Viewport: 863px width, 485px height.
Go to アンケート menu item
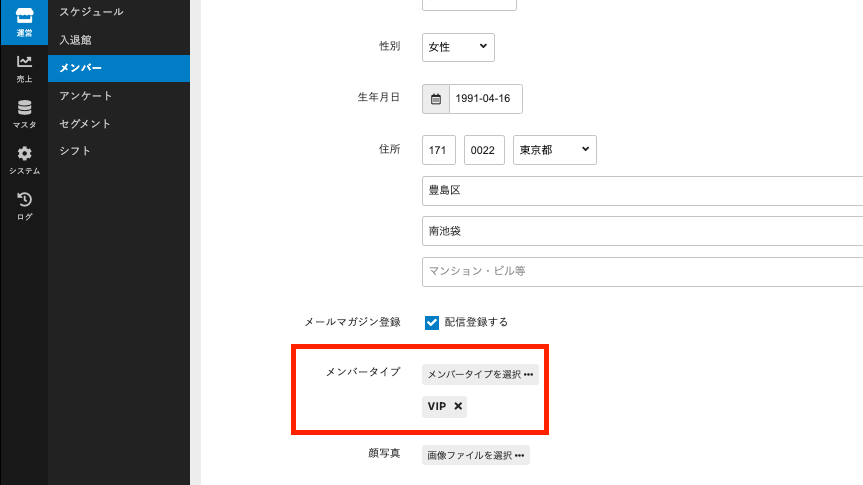point(86,96)
